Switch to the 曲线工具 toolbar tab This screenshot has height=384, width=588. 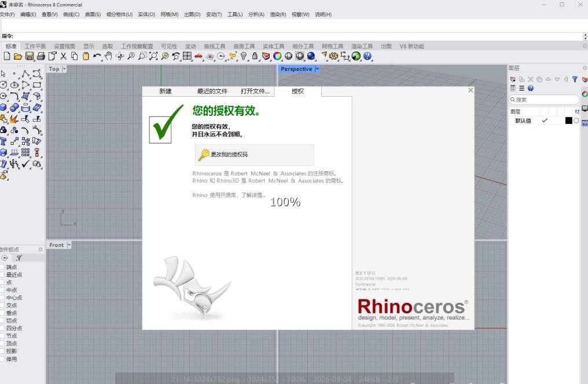(215, 46)
